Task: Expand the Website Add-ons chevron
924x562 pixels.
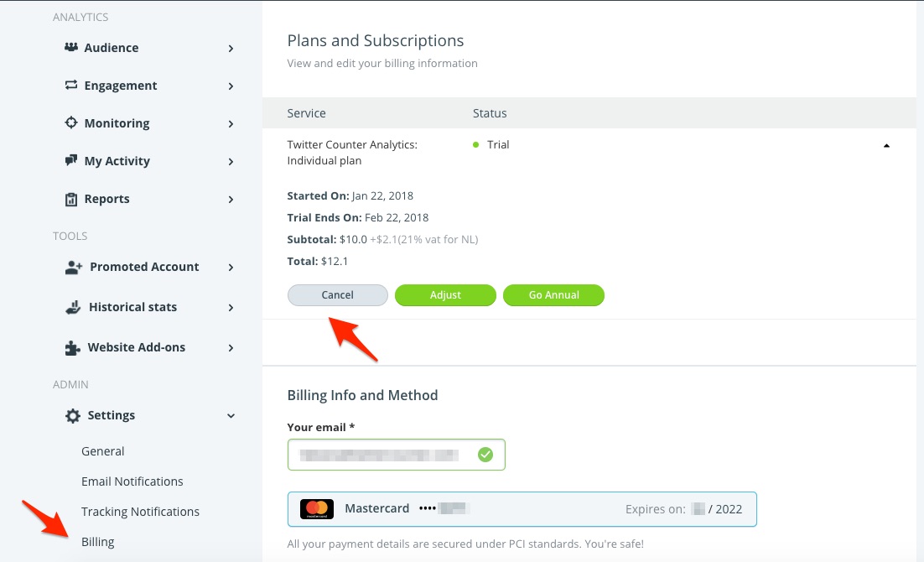Action: click(x=231, y=348)
